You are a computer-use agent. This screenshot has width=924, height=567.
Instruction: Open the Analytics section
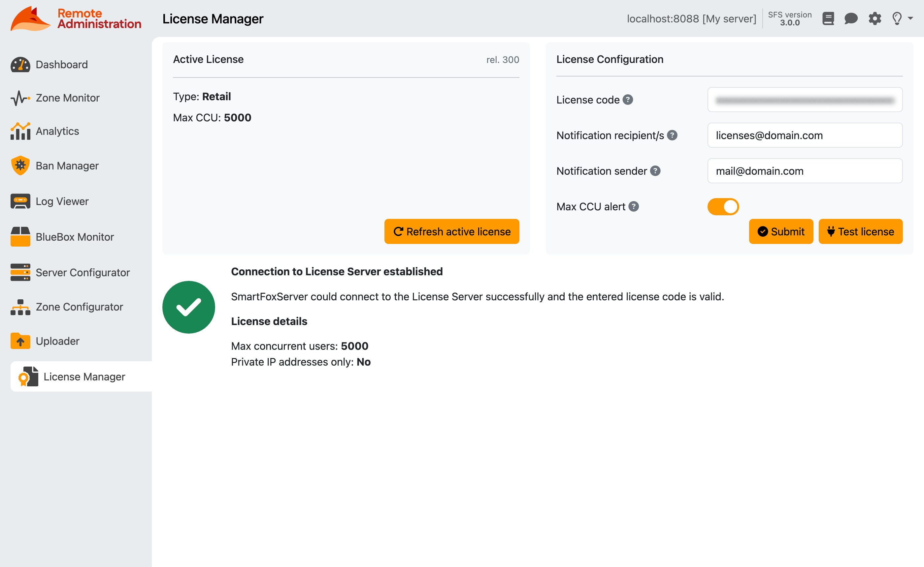(x=57, y=131)
